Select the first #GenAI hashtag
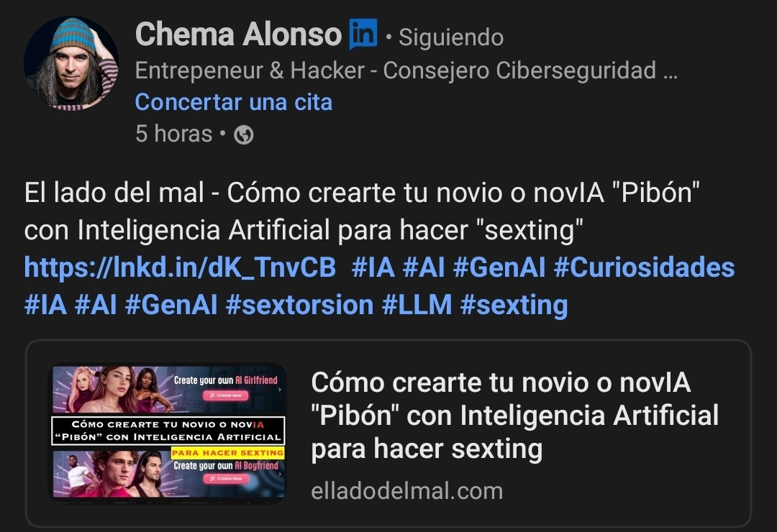This screenshot has height=532, width=777. click(x=499, y=268)
